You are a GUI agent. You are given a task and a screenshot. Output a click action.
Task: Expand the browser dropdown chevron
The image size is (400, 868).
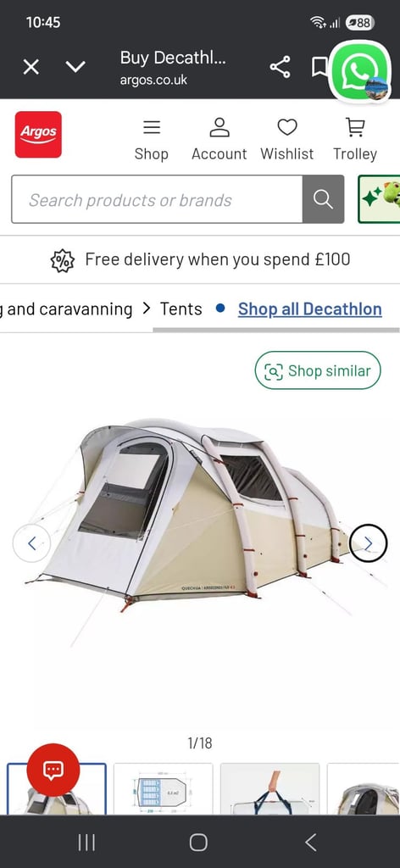click(75, 68)
